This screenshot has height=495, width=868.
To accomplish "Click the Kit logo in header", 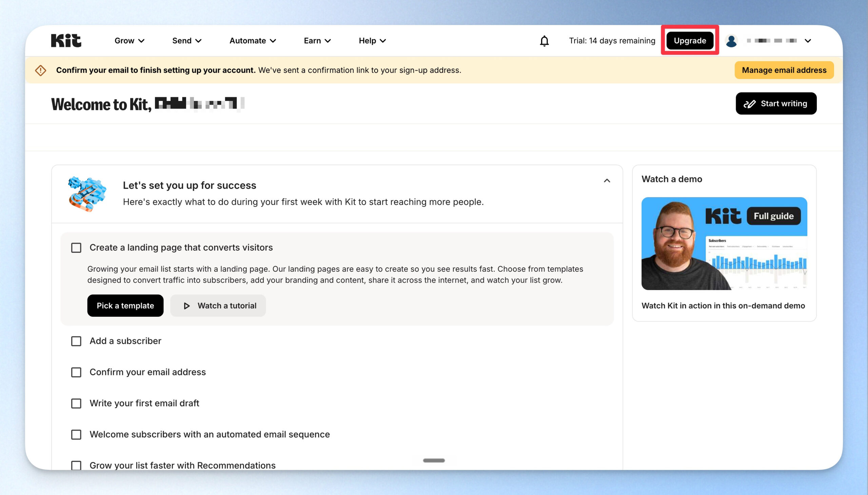I will pyautogui.click(x=66, y=40).
